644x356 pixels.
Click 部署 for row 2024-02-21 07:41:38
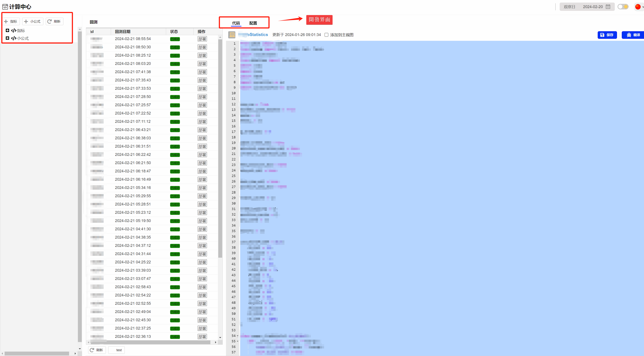coord(202,72)
